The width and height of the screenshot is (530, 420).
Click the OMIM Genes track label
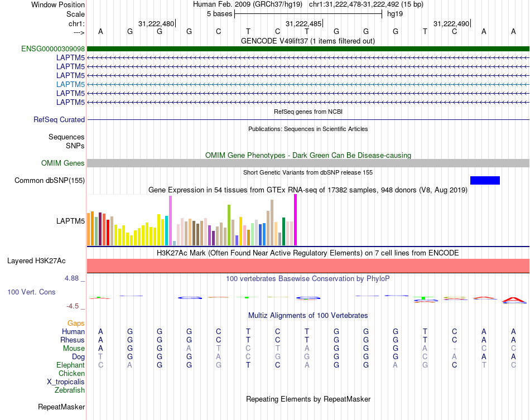point(63,163)
